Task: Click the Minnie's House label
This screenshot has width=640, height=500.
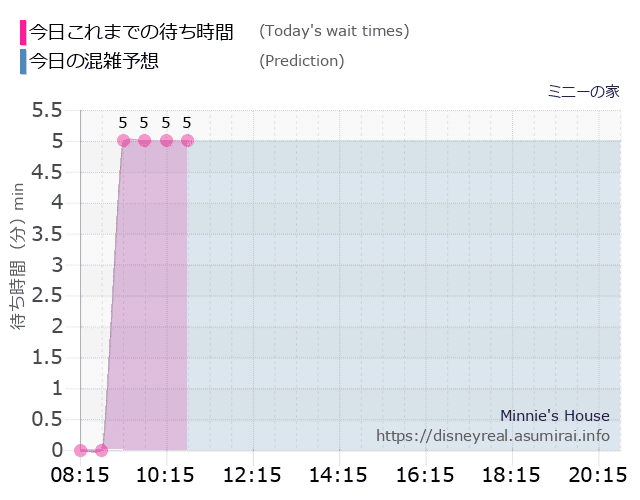Action: tap(555, 416)
